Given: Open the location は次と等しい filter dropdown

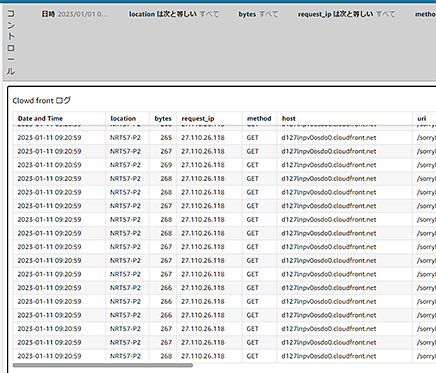Looking at the screenshot, I should click(x=174, y=14).
